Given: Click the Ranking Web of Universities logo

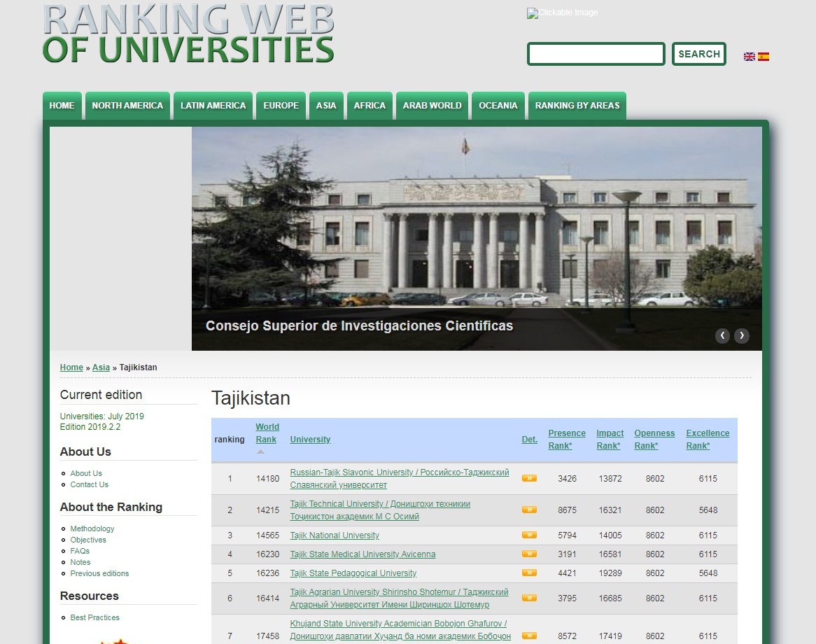Looking at the screenshot, I should 188,34.
